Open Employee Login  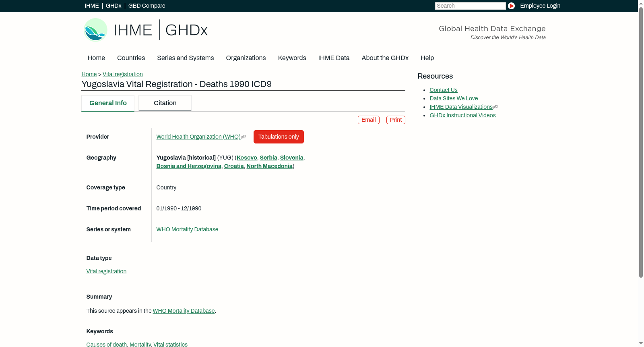click(x=540, y=6)
